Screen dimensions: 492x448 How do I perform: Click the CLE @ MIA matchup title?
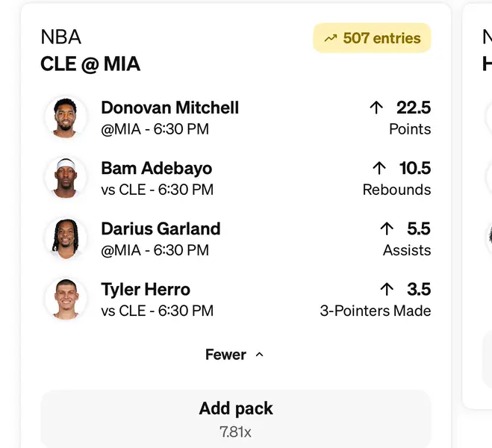pyautogui.click(x=90, y=64)
